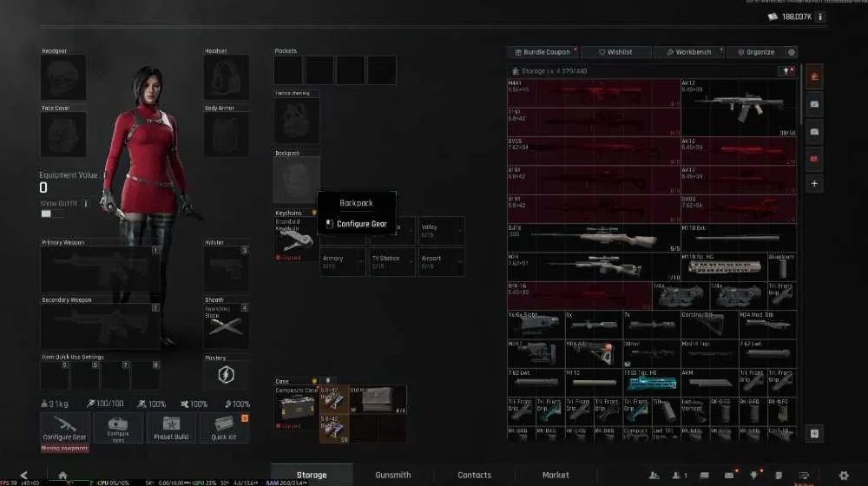Select the Aluminum grip item
The height and width of the screenshot is (486, 868).
782,266
